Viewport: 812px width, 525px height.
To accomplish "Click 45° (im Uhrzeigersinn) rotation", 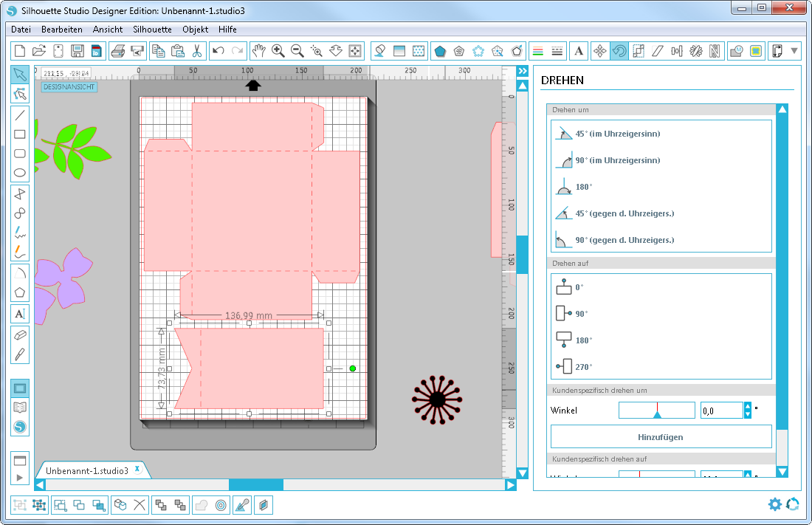I will (617, 134).
